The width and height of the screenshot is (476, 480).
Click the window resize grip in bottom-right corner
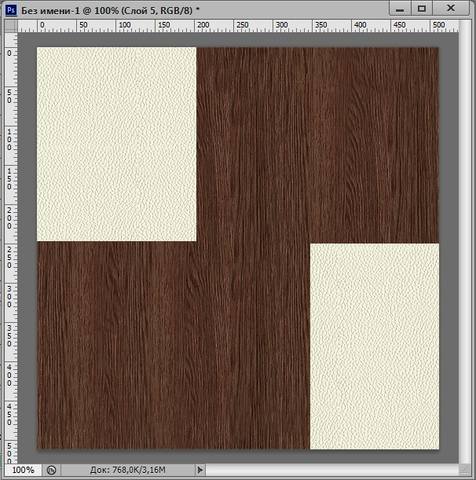pyautogui.click(x=465, y=470)
